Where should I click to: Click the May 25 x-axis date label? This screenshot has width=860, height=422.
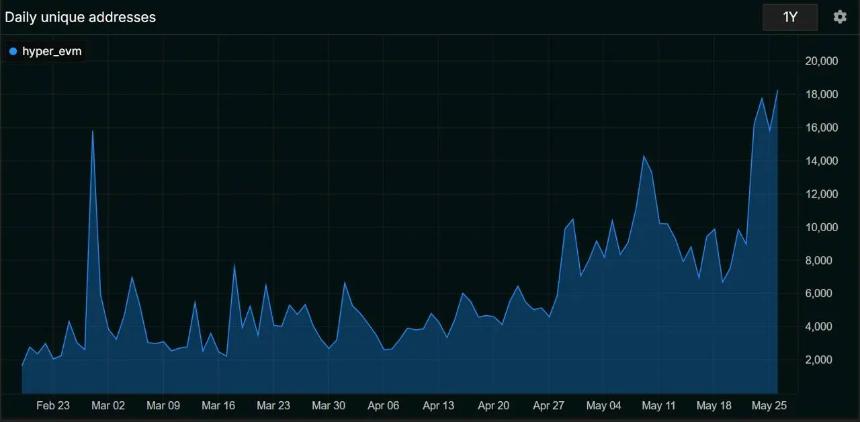[x=768, y=406]
